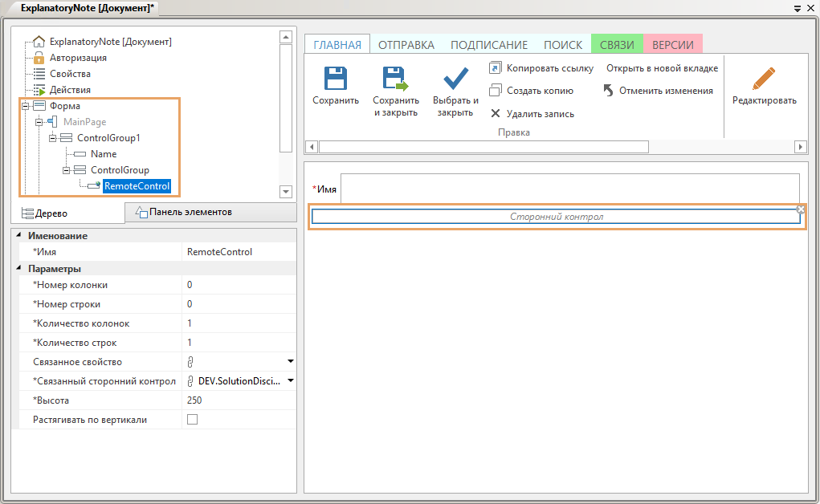Viewport: 820px width, 504px height.
Task: Click Отменить изменения undo icon
Action: [609, 91]
